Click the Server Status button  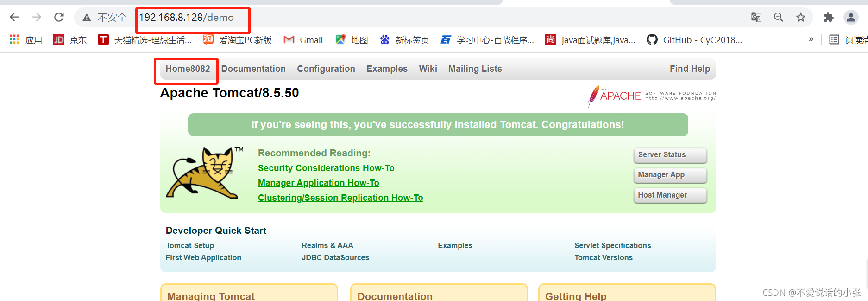coord(670,155)
